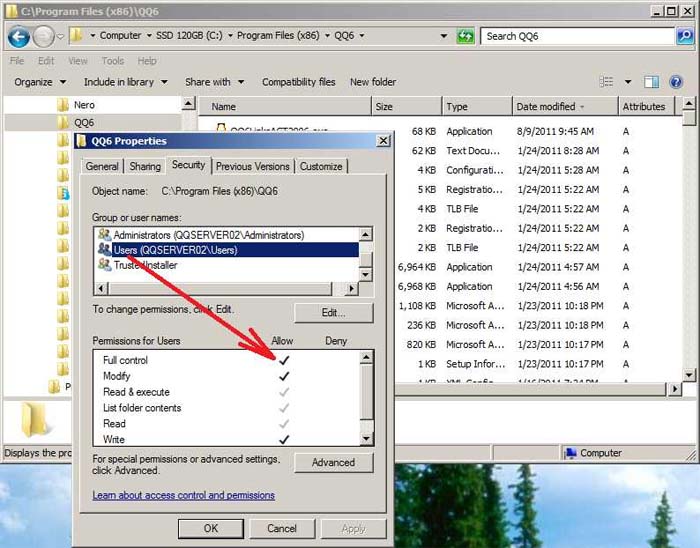Click the permissions list scroll down arrow
This screenshot has width=700, height=548.
(366, 439)
